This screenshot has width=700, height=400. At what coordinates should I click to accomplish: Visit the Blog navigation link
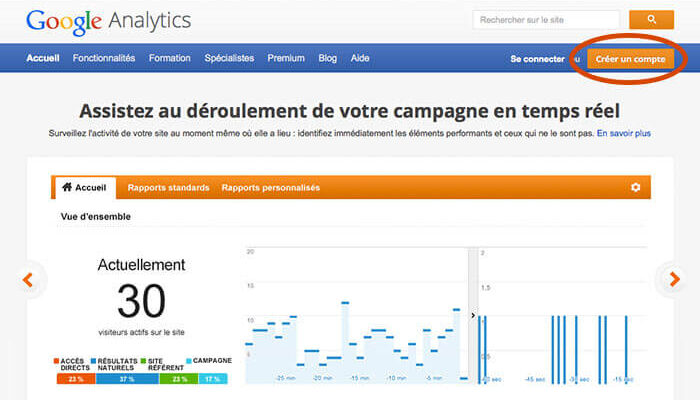pyautogui.click(x=327, y=58)
